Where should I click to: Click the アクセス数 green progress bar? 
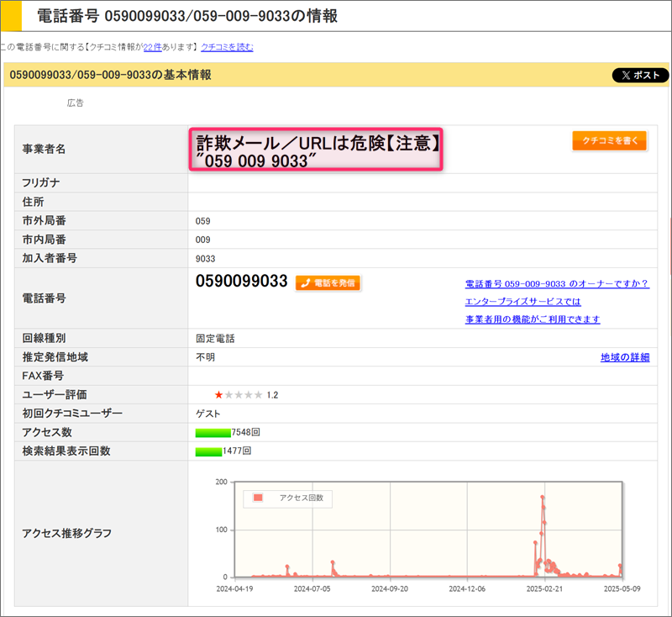coord(213,433)
